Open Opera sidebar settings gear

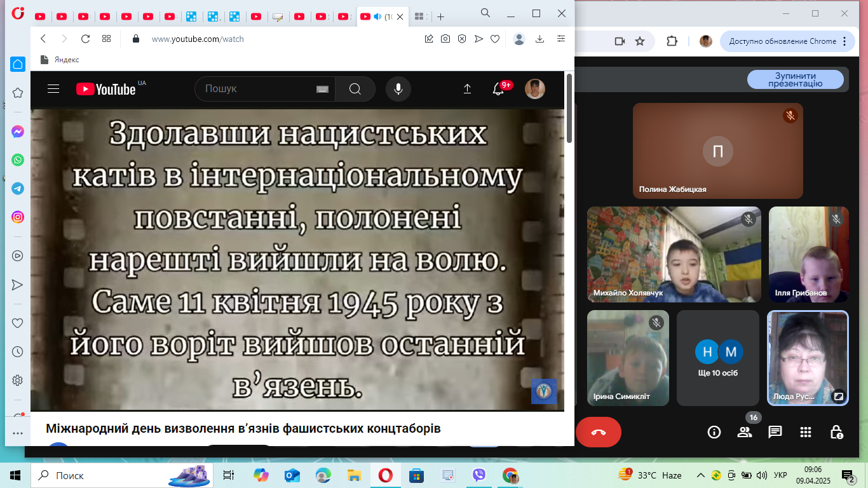tap(18, 380)
